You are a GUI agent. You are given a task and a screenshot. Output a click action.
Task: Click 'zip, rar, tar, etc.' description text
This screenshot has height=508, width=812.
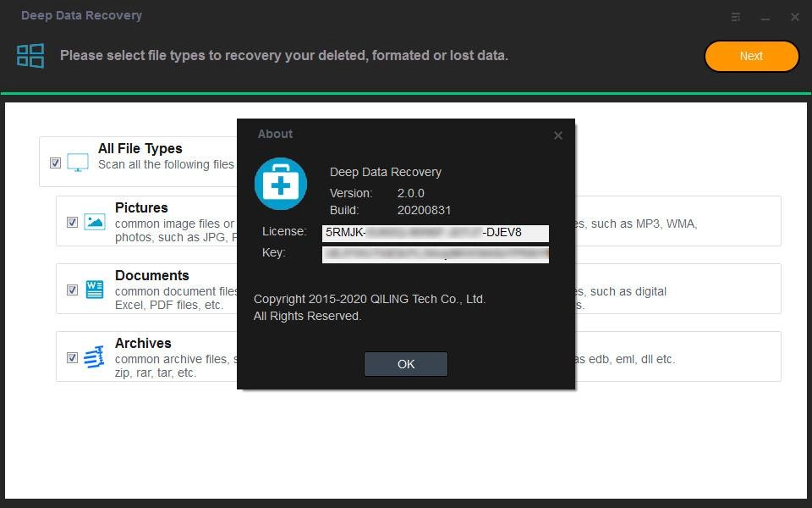point(156,373)
